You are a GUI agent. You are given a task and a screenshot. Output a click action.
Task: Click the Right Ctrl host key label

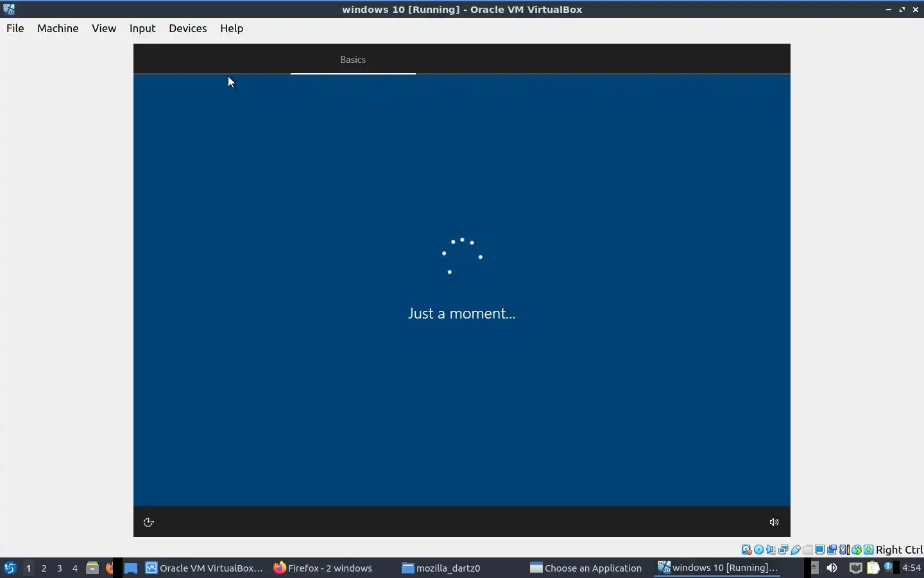[x=899, y=550]
